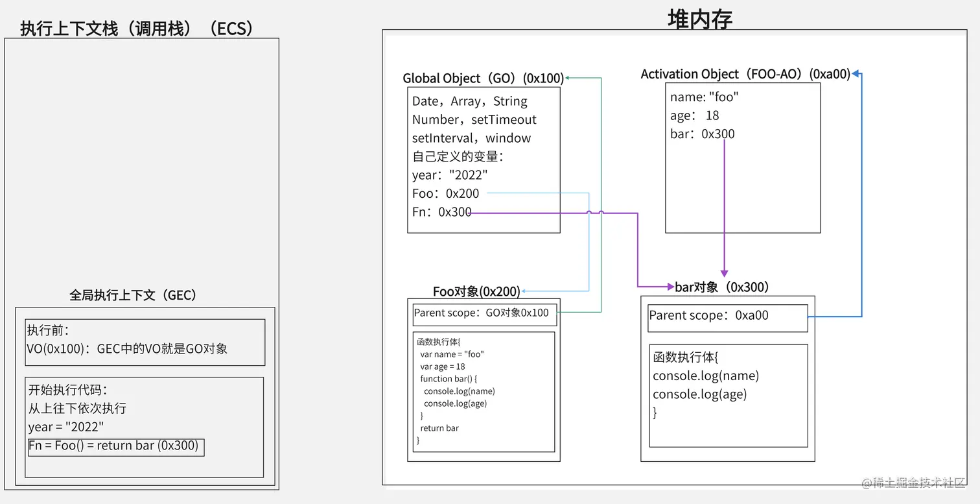Image resolution: width=980 pixels, height=504 pixels.
Task: Click the year = "2022" line in GEC
Action: [x=54, y=427]
